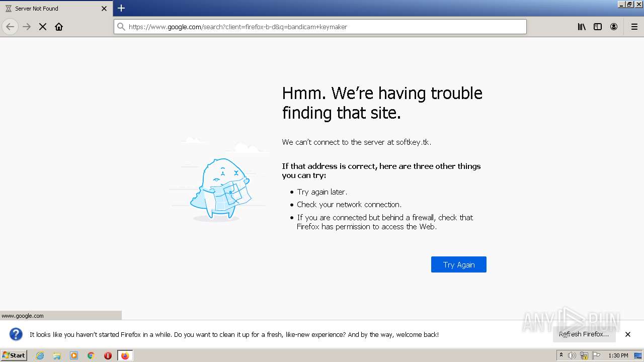
Task: Close the Server Not Found tab
Action: point(104,9)
